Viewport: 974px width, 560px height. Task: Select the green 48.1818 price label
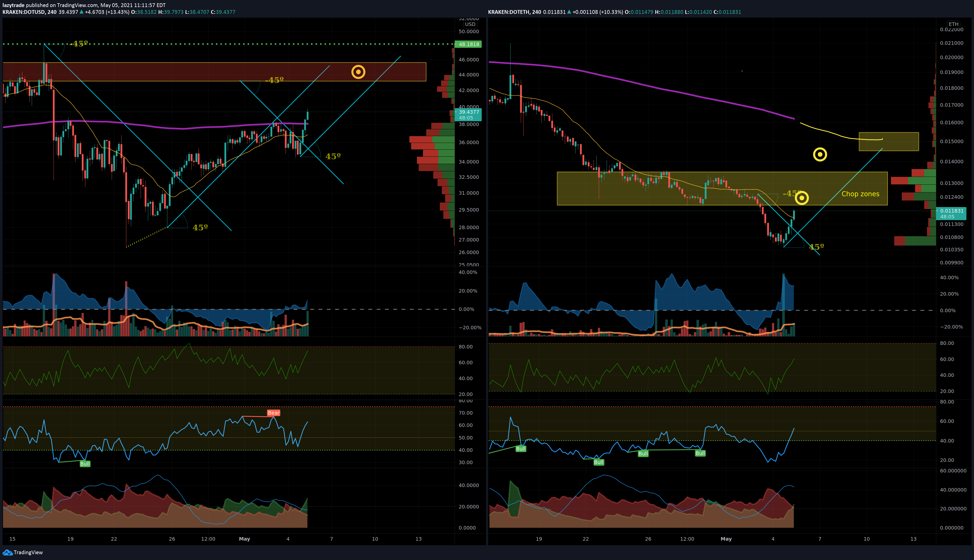[468, 44]
